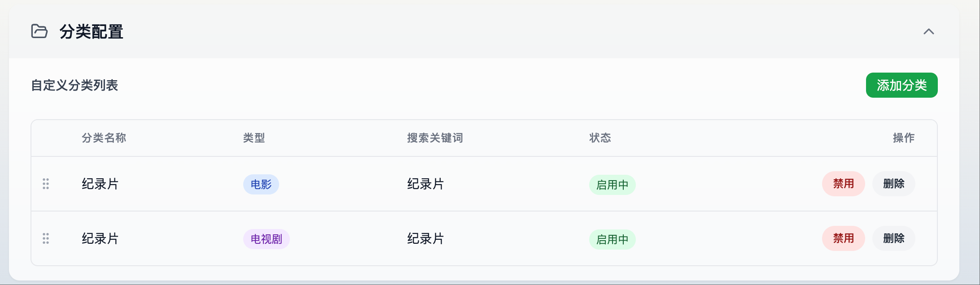Disable the 纪录片 电视剧 category via 禁用
This screenshot has height=285, width=980.
click(843, 238)
